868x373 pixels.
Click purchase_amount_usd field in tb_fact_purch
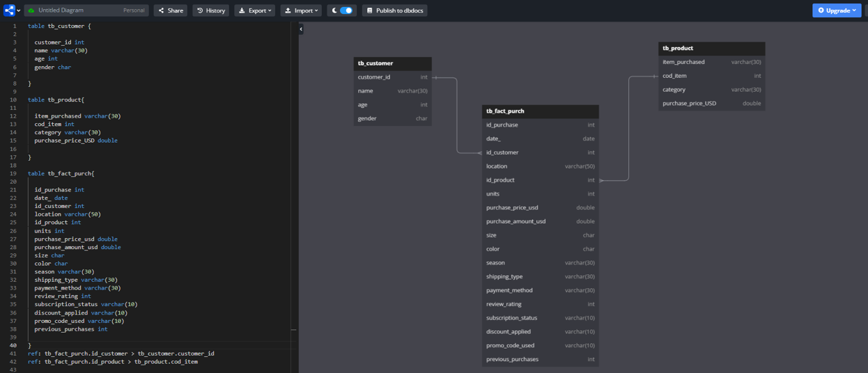[x=541, y=221]
